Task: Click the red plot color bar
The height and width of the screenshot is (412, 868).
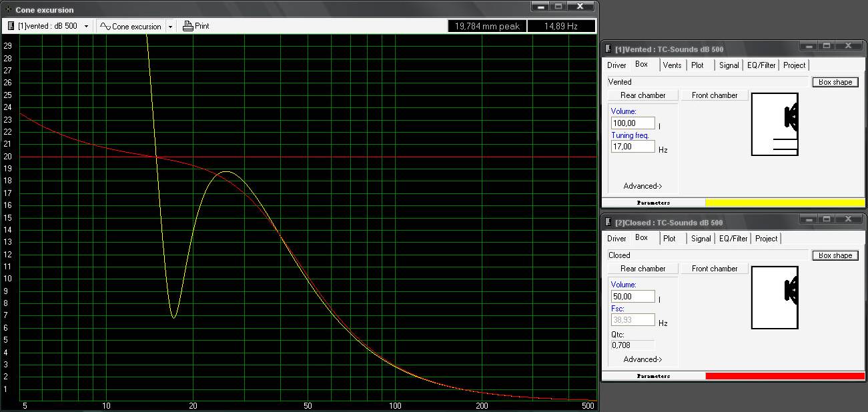Action: pyautogui.click(x=785, y=376)
